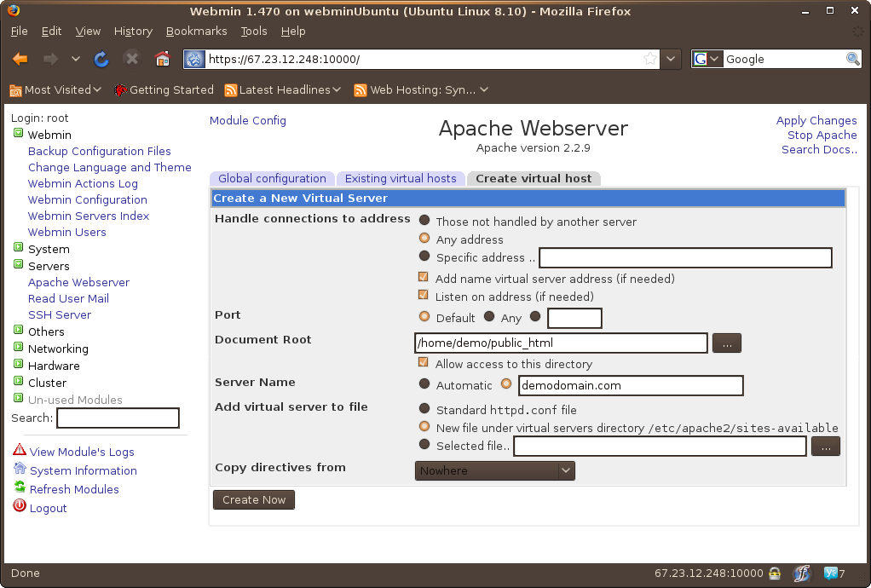Select 'Automatic' server name radio button
The image size is (871, 588).
(424, 383)
